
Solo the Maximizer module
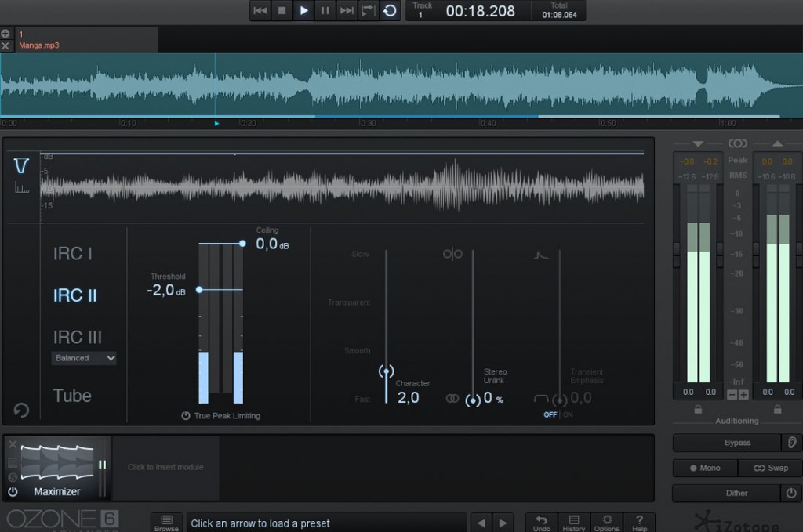(13, 477)
